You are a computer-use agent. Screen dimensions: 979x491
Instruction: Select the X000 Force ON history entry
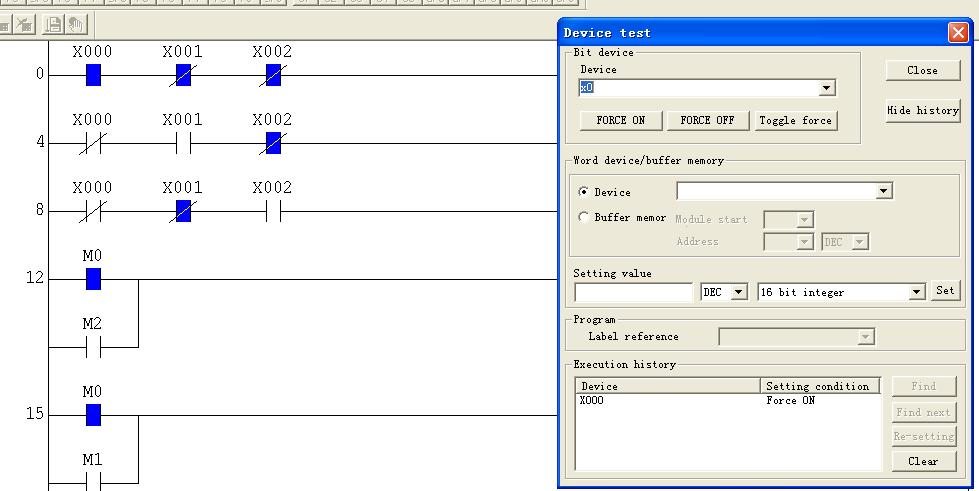point(670,401)
